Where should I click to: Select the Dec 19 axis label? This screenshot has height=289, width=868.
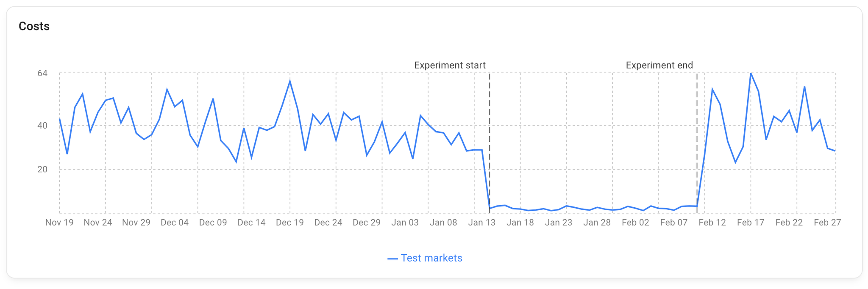[290, 223]
